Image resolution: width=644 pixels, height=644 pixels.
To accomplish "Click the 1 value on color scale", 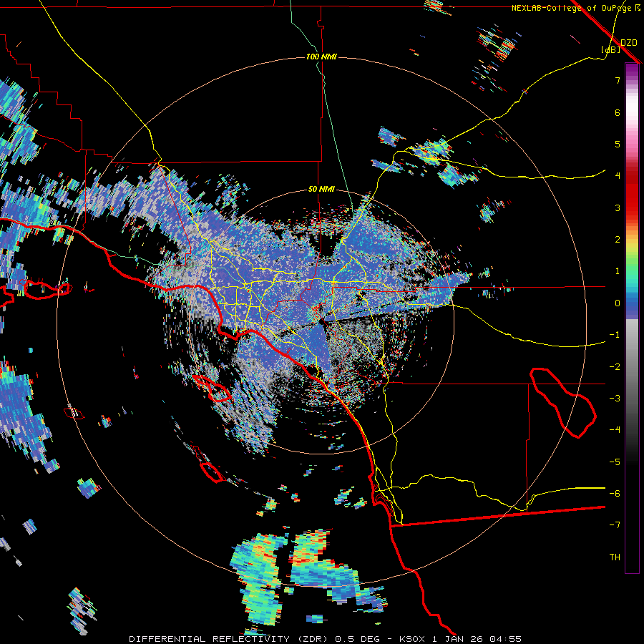I will pyautogui.click(x=618, y=271).
